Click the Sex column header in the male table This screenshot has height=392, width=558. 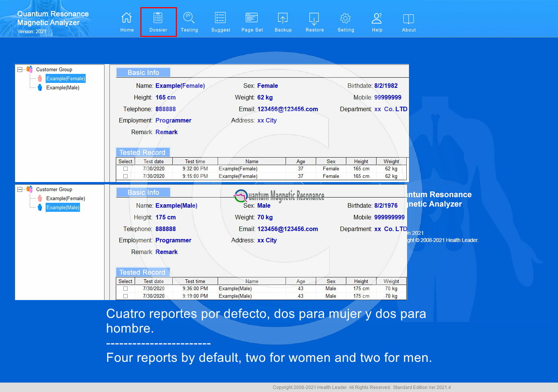pyautogui.click(x=331, y=281)
